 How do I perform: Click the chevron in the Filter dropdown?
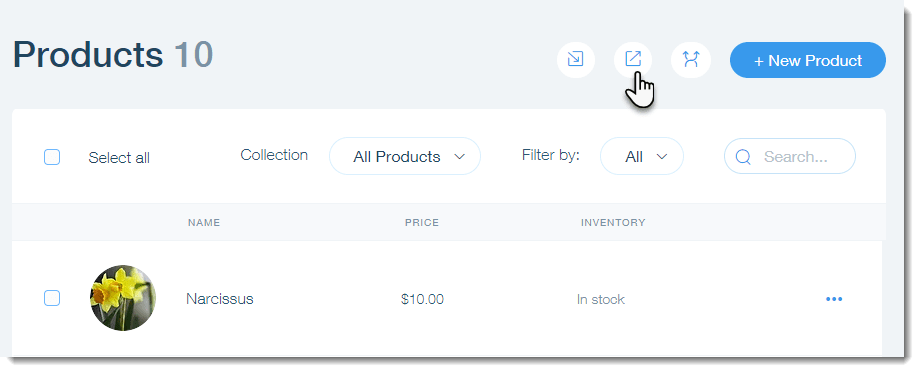pos(662,156)
